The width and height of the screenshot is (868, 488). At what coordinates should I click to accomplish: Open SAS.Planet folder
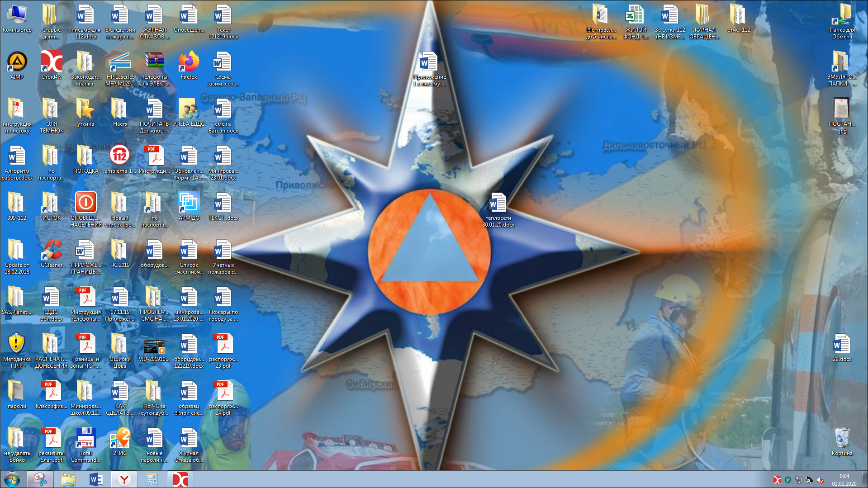click(x=17, y=301)
